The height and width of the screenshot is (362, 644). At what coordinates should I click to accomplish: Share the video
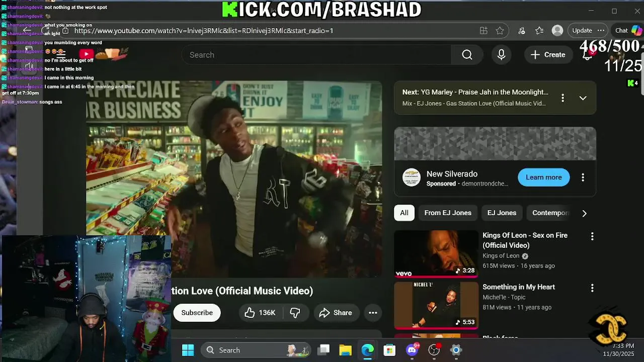coord(336,313)
